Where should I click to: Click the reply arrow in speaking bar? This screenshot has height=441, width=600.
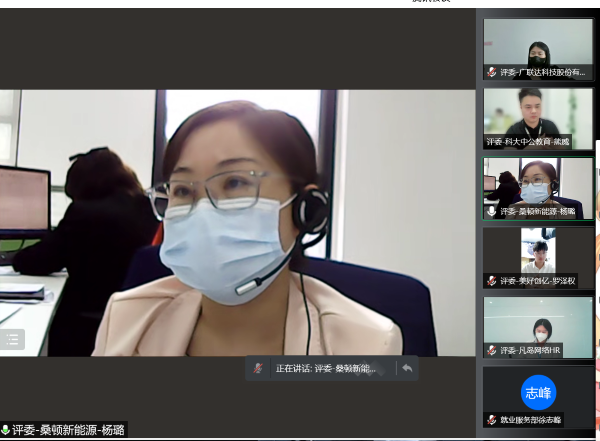click(407, 368)
